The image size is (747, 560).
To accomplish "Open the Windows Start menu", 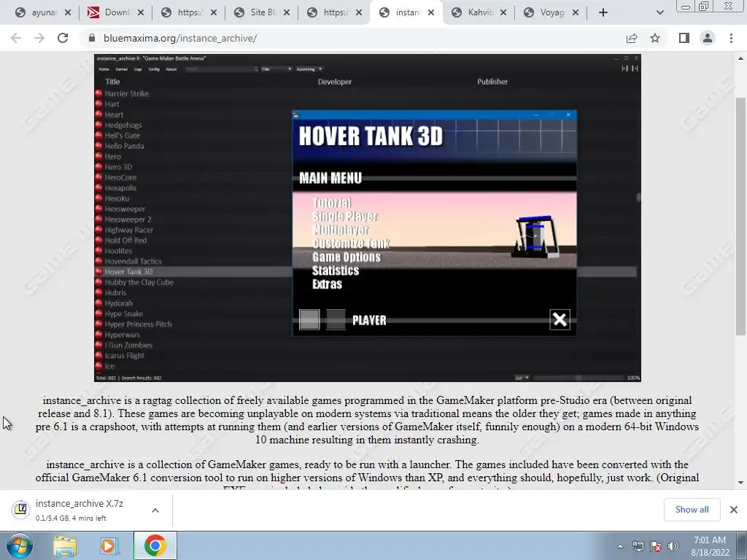I will [19, 545].
